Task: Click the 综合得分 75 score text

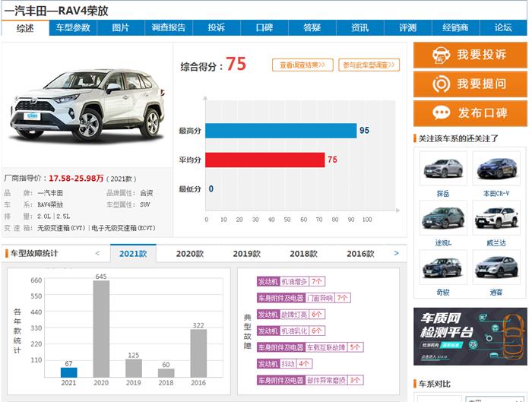Action: point(213,65)
